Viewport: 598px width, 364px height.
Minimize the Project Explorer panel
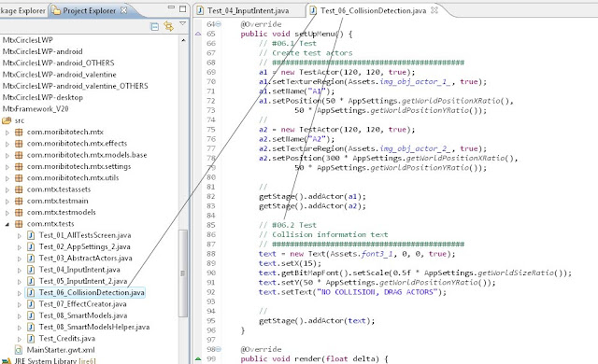coord(171,7)
